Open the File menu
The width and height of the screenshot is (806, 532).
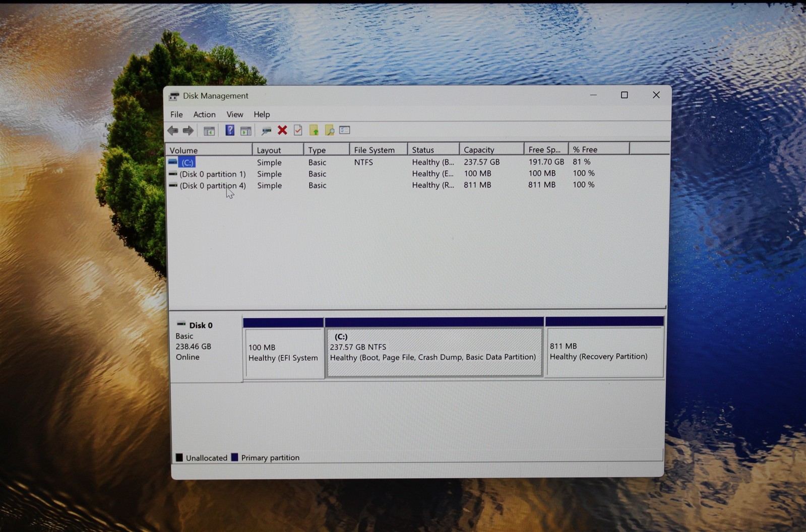coord(176,114)
